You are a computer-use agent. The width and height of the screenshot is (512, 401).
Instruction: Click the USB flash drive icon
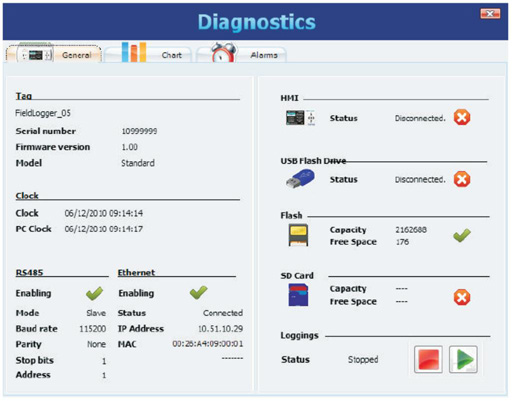pyautogui.click(x=300, y=179)
